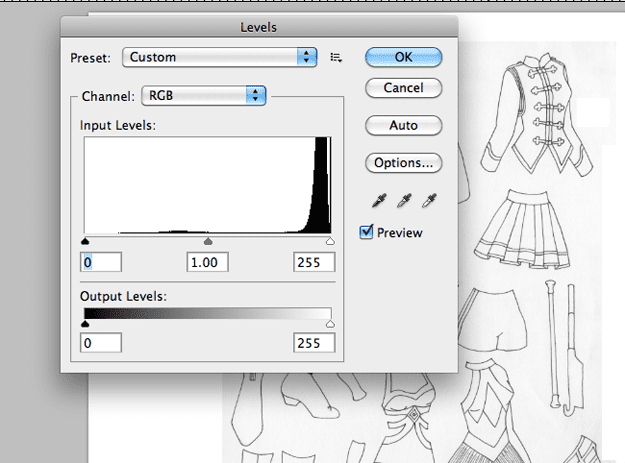Click the input black point slider
Image resolution: width=625 pixels, height=463 pixels.
tap(85, 241)
